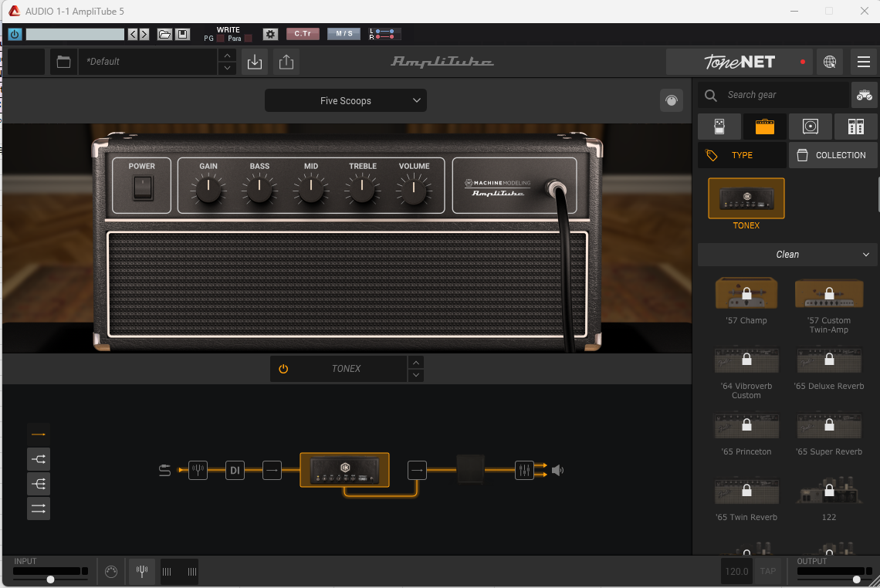Screen dimensions: 880x588
Task: Open the plugin settings gear icon
Action: tap(270, 34)
